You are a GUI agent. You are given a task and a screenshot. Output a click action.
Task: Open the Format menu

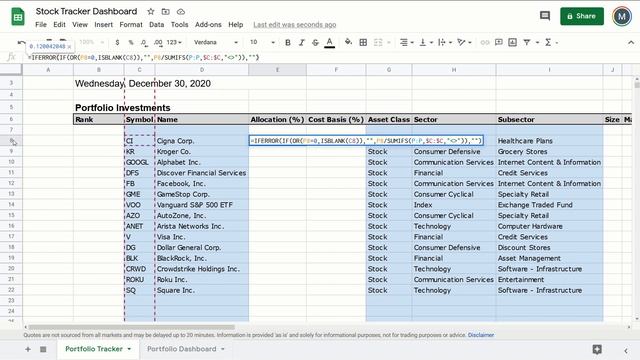point(131,24)
